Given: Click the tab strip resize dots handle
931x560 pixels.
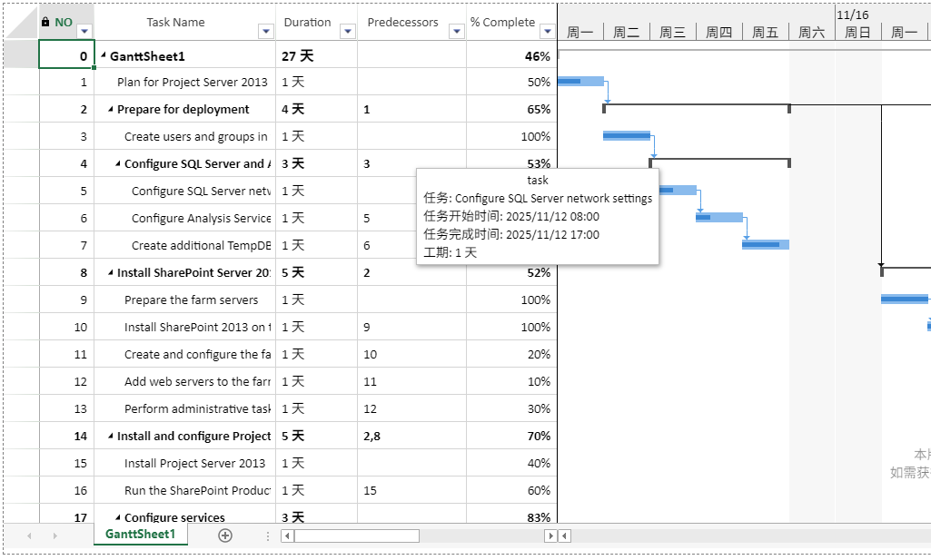Looking at the screenshot, I should (268, 535).
